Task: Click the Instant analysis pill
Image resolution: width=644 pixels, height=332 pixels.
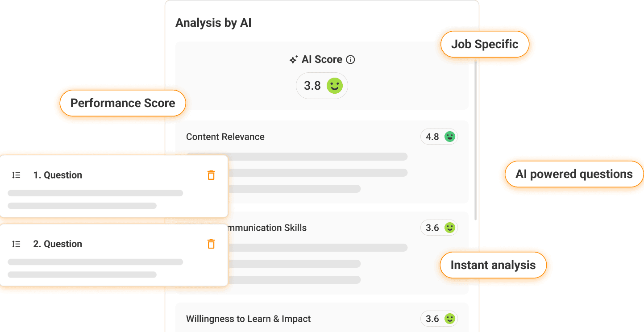Action: tap(493, 265)
